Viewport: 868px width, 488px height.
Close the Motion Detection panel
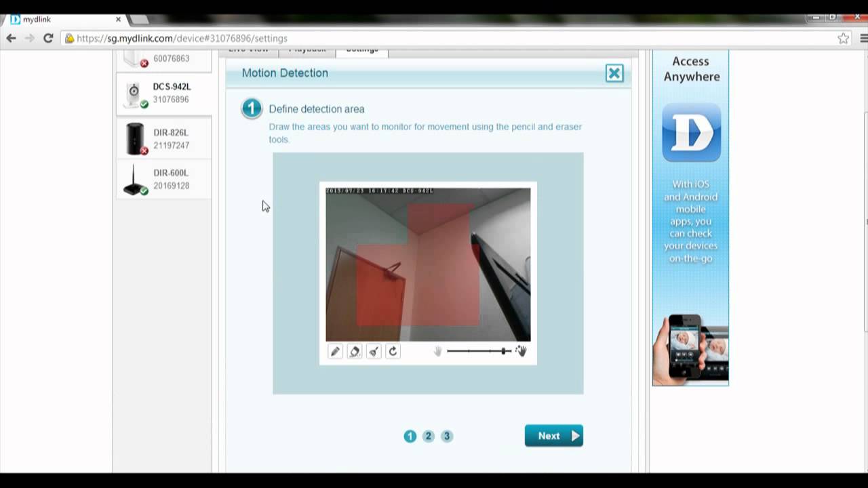point(614,73)
